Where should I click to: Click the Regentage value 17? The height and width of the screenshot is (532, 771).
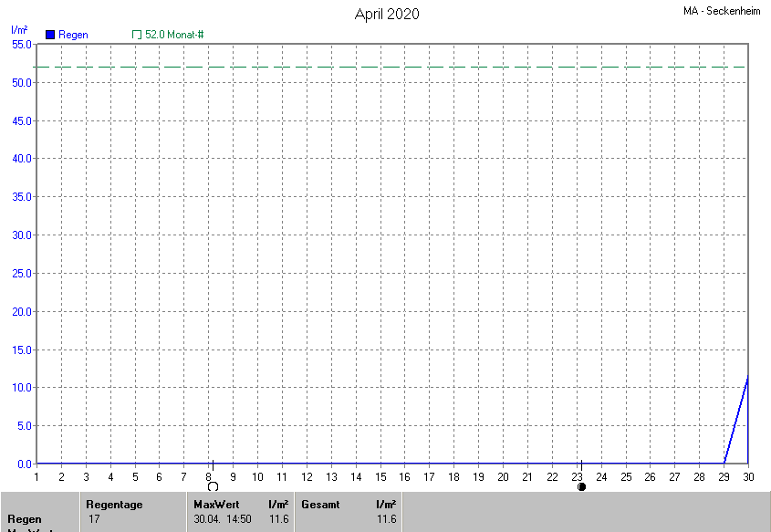click(94, 519)
